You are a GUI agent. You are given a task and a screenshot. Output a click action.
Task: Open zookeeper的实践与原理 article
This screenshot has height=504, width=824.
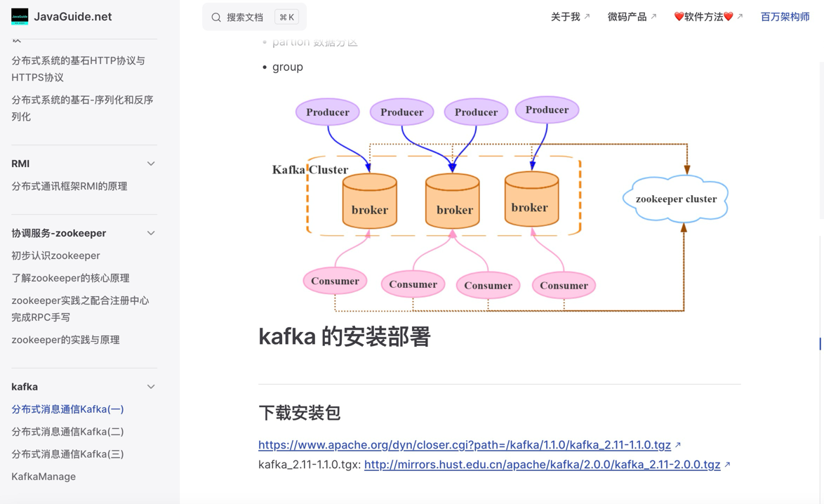click(x=66, y=340)
